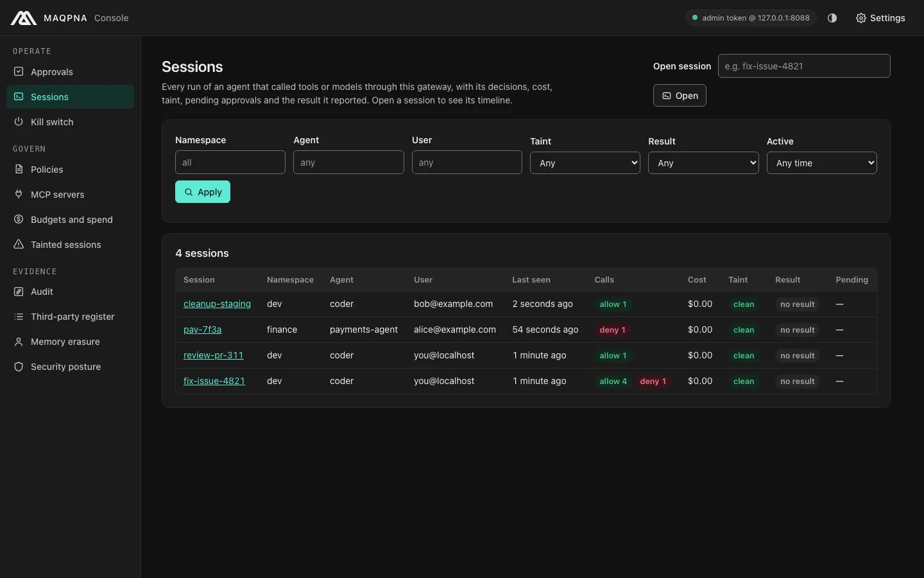Click 'payments-agent' agent cell
This screenshot has height=578, width=924.
(364, 329)
